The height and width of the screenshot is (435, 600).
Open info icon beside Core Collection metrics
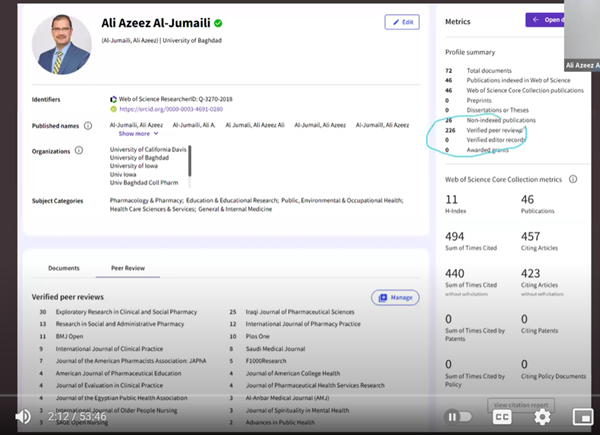coord(573,179)
